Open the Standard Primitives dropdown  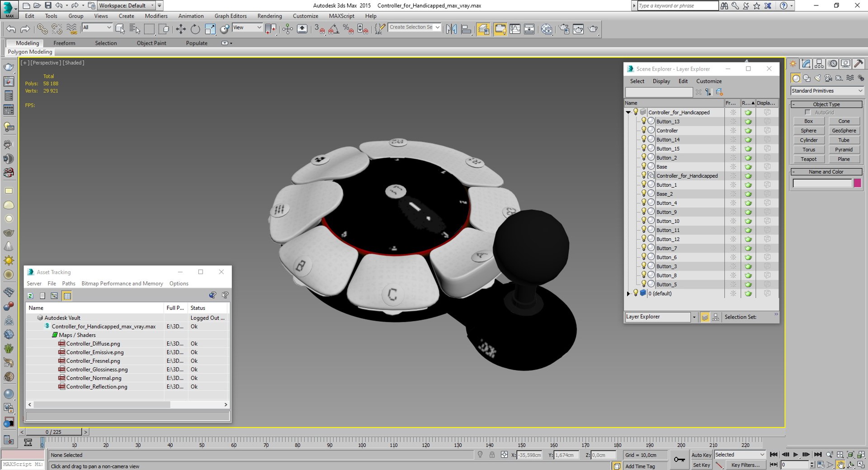pyautogui.click(x=827, y=91)
